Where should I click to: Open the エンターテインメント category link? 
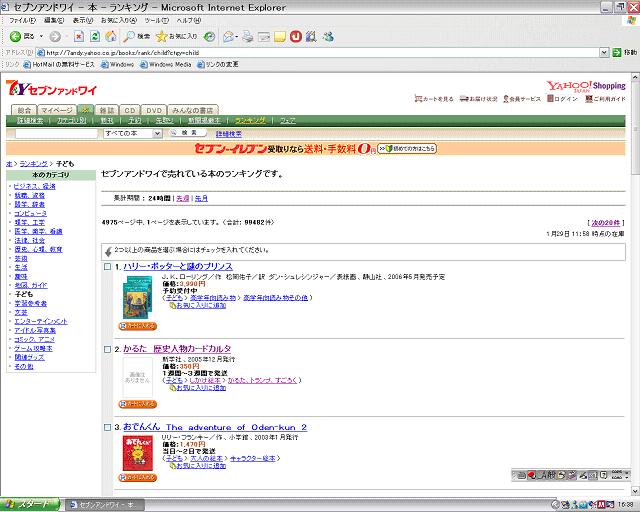tap(41, 321)
